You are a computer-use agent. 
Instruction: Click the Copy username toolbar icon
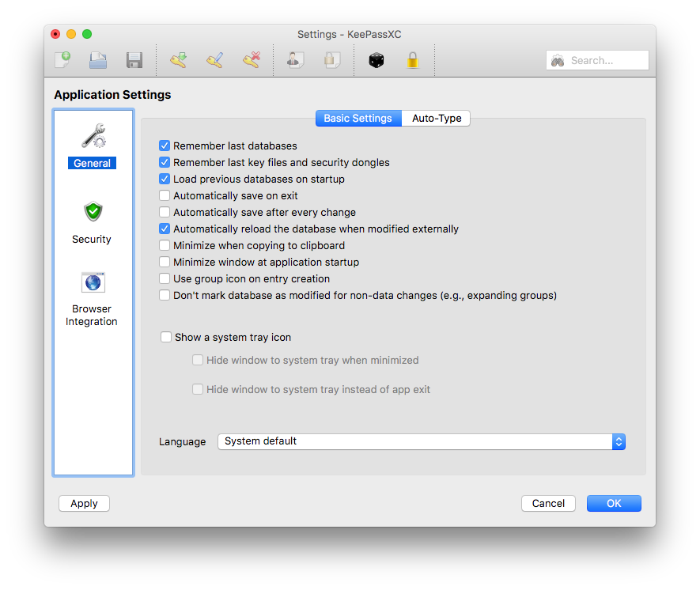[x=295, y=60]
